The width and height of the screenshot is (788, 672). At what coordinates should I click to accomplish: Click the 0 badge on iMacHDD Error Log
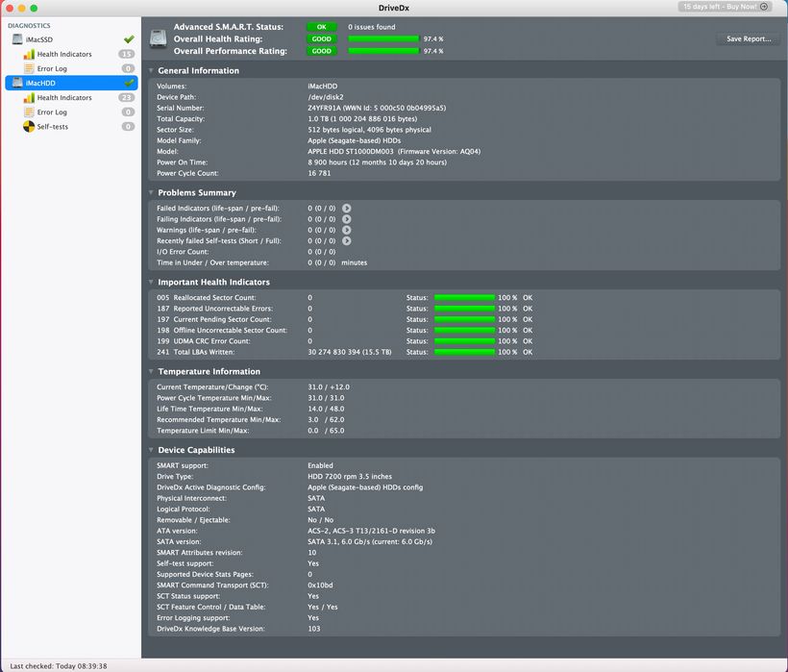click(128, 112)
